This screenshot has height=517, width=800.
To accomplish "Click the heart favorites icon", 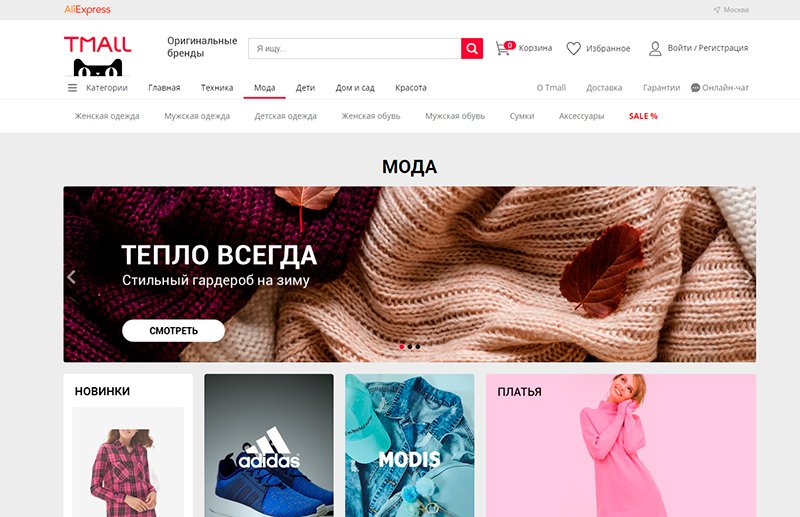I will [x=573, y=48].
